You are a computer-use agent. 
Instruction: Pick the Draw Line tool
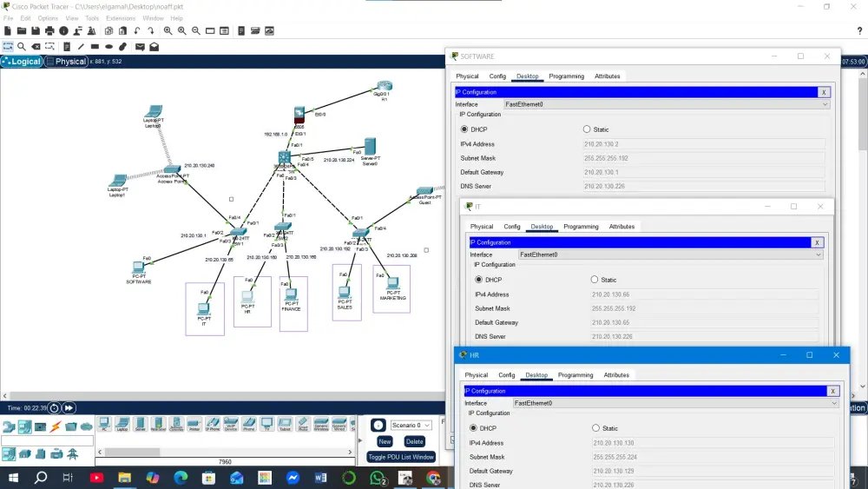pos(81,47)
